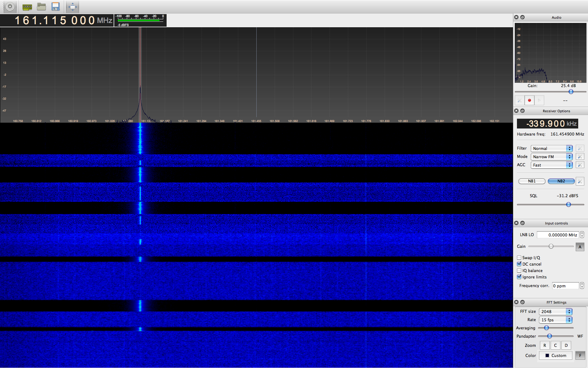Click the zoom R reset button
Screen dimensions: 588x368
(x=545, y=345)
